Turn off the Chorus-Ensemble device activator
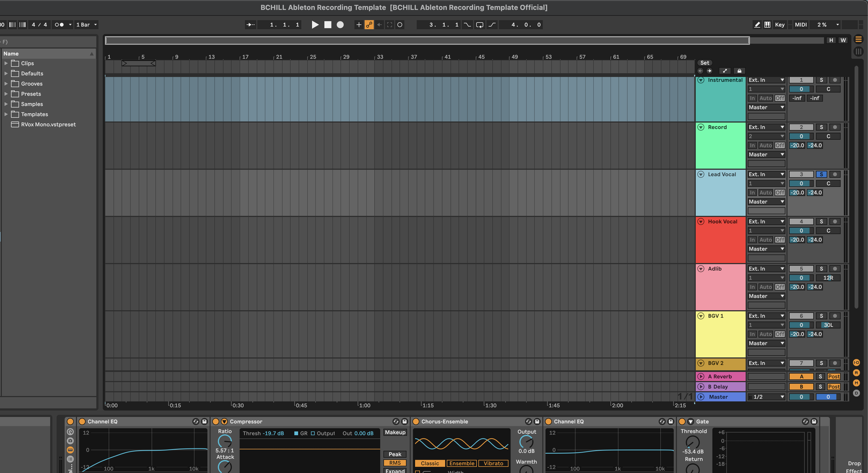 (416, 422)
